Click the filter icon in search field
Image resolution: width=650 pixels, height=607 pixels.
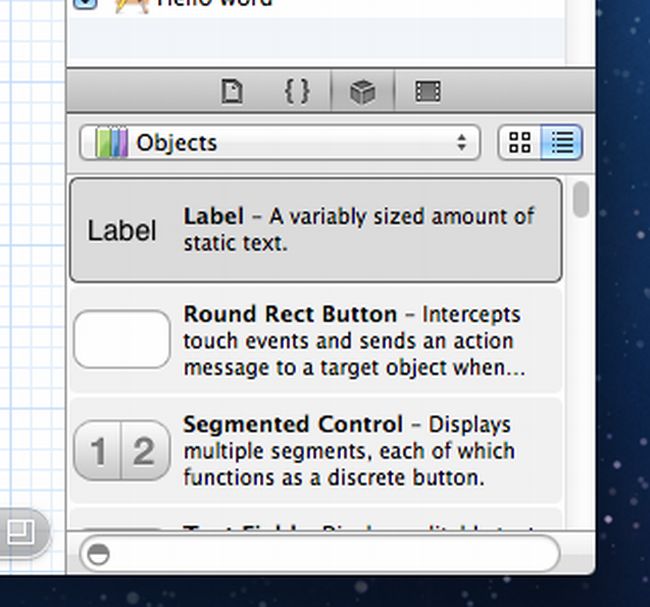pos(98,553)
